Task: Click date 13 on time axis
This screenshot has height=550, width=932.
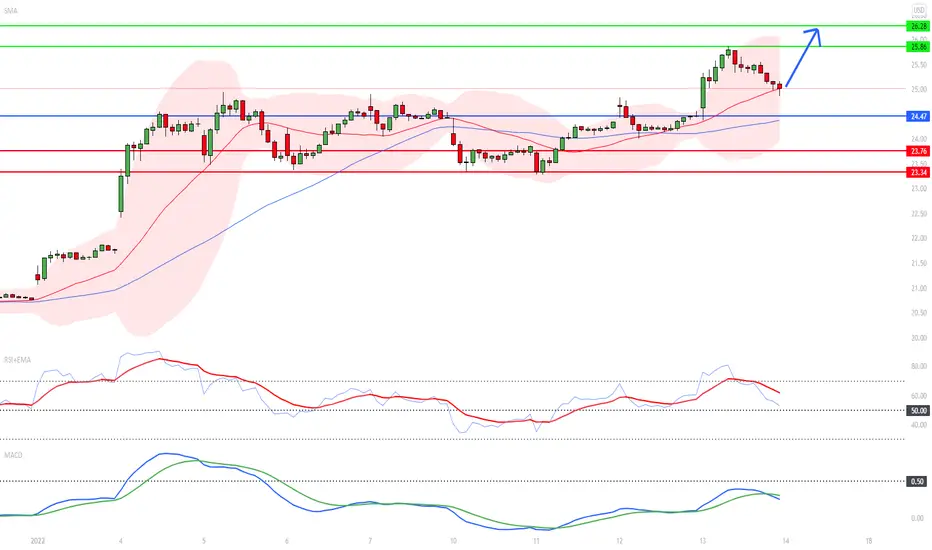Action: (x=703, y=540)
